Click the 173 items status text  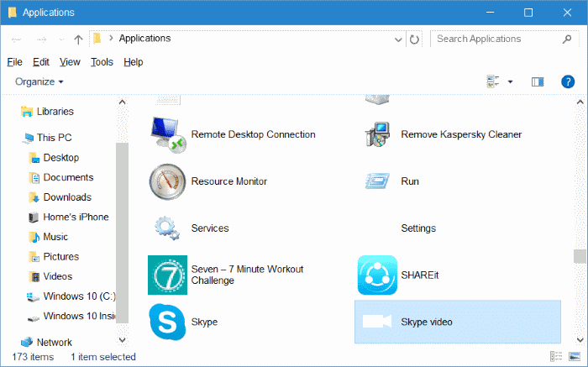click(x=33, y=357)
